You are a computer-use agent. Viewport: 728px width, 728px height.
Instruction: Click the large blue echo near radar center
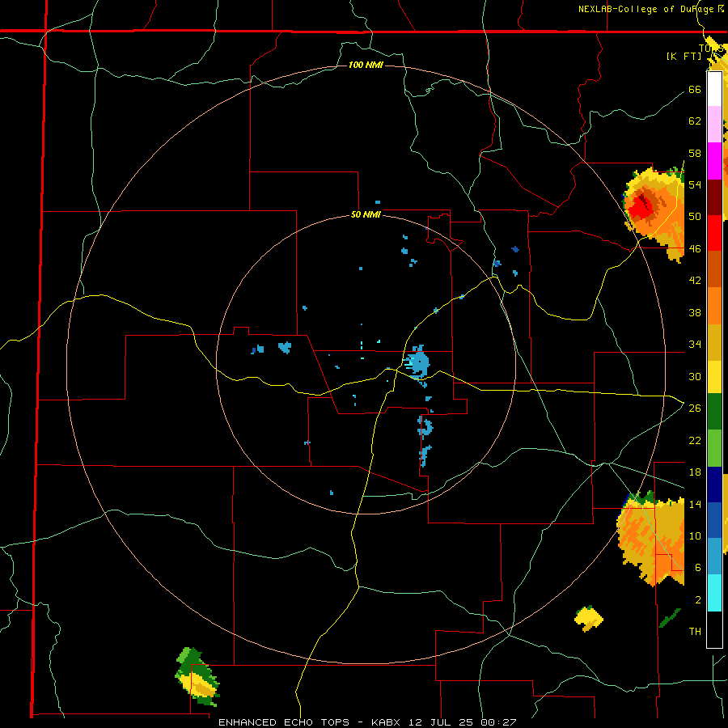click(x=418, y=362)
